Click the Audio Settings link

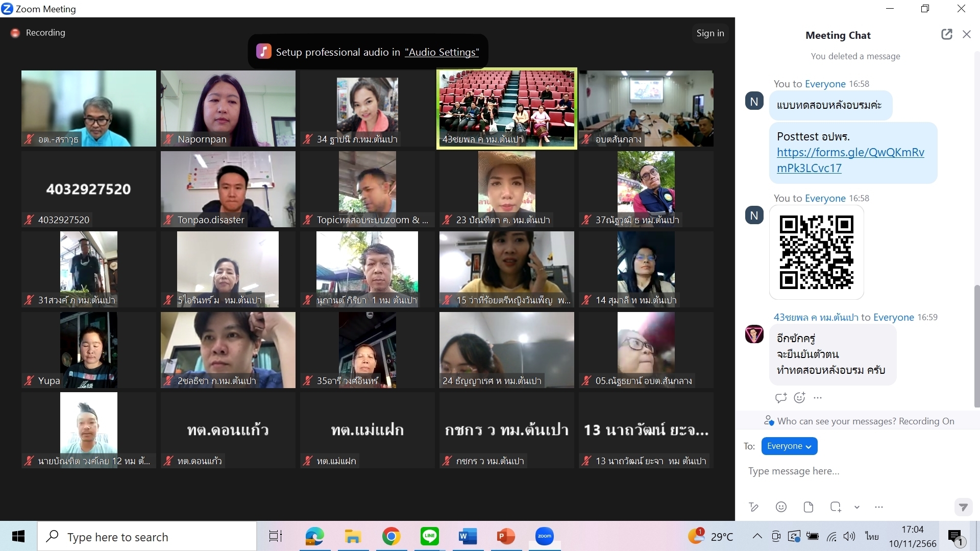(442, 52)
